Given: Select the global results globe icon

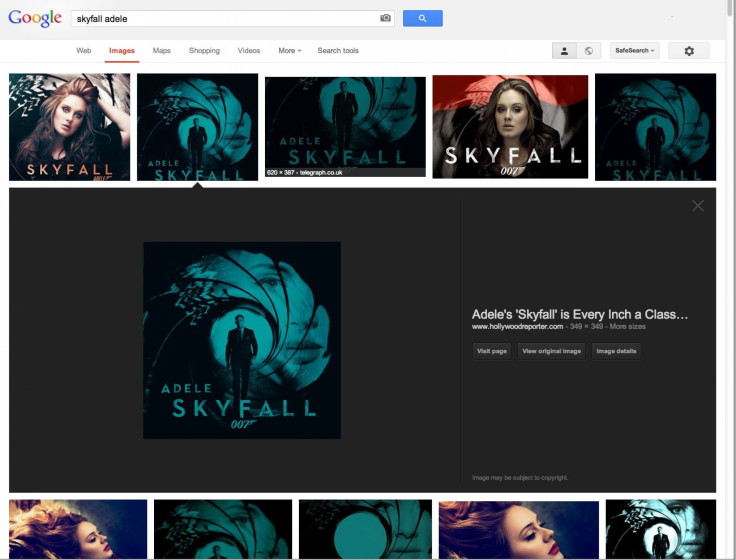Looking at the screenshot, I should pos(589,51).
